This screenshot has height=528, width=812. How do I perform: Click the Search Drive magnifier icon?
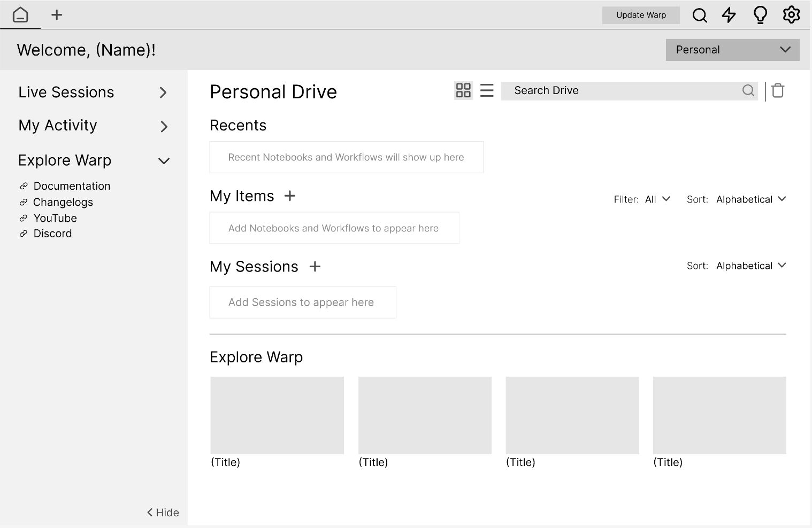[748, 91]
